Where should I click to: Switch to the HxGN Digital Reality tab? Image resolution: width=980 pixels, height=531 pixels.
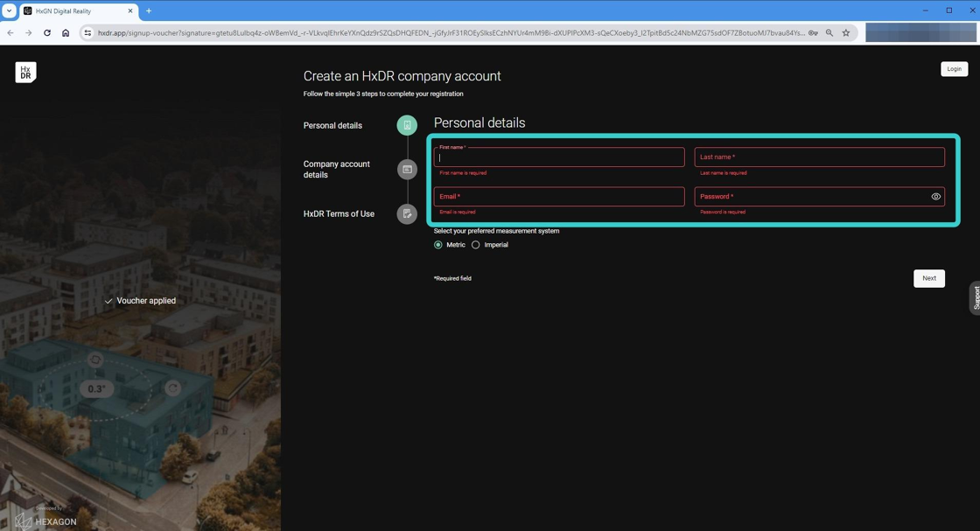point(78,10)
